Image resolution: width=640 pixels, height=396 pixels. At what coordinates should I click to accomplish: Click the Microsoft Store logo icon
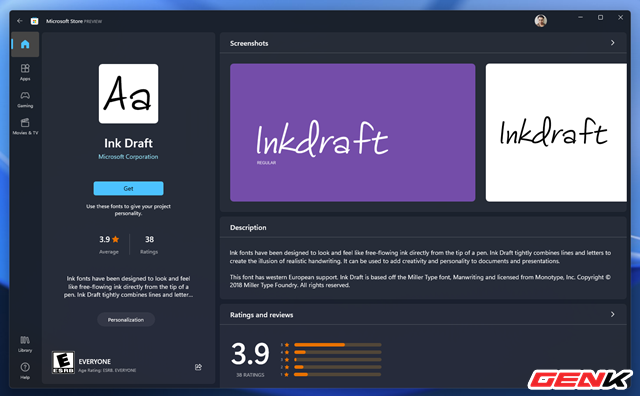tap(35, 21)
